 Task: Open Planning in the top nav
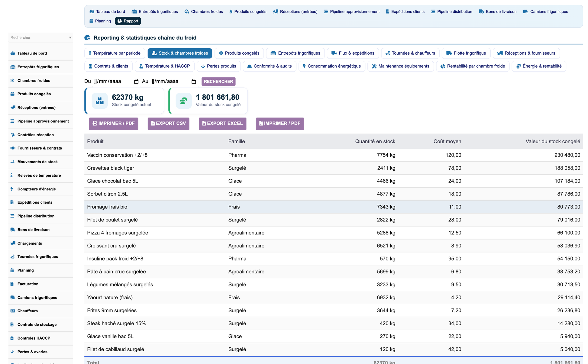pos(100,21)
